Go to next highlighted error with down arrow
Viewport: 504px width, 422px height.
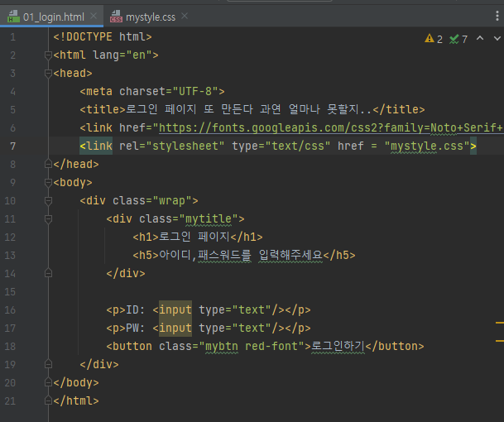(x=494, y=39)
